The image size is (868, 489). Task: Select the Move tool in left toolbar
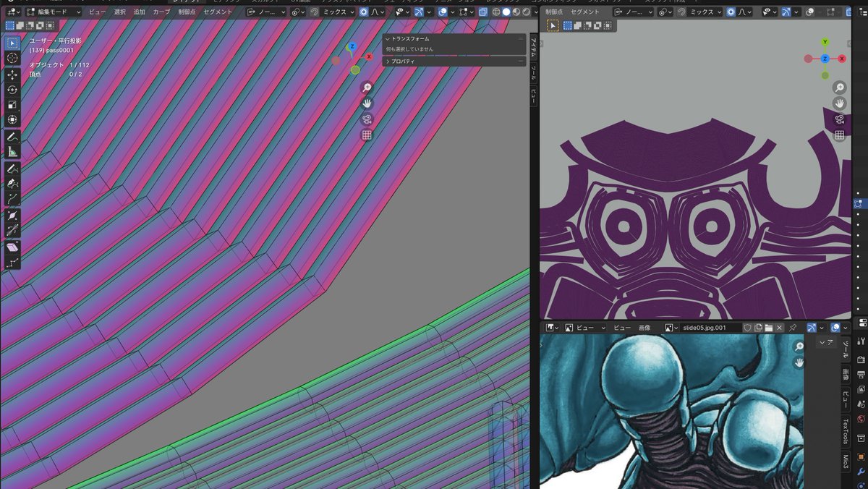12,75
